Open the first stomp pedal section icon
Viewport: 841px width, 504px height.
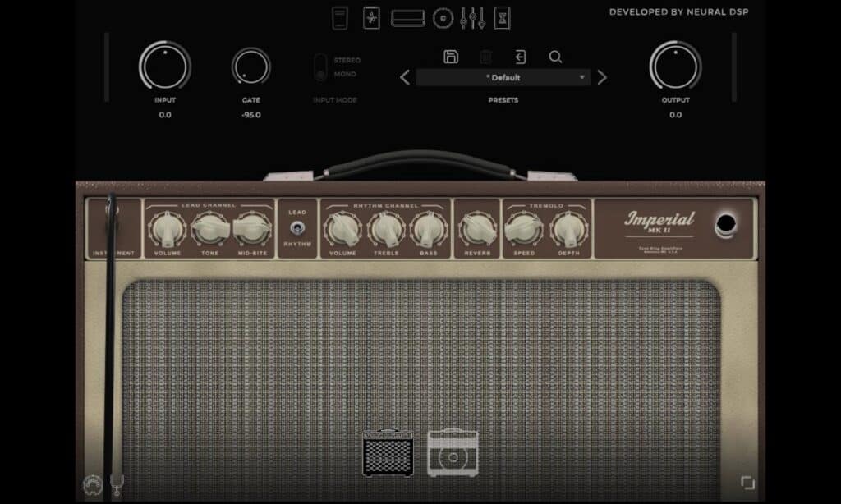click(340, 18)
